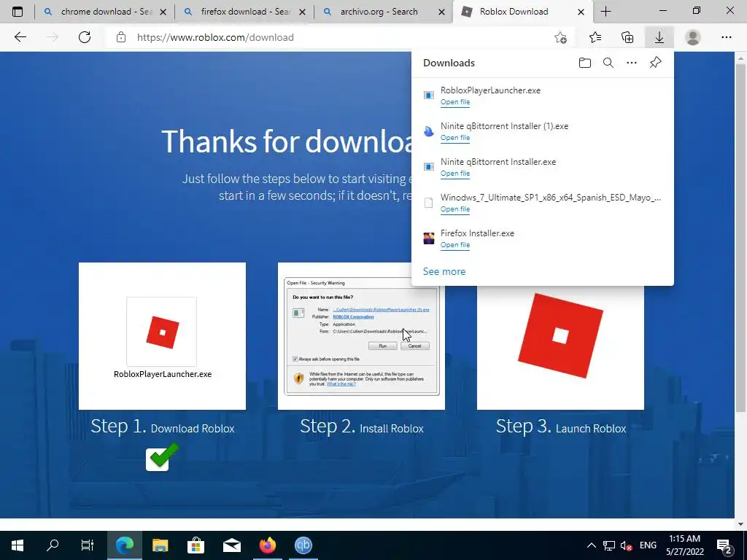Switch to firefox download search tab
Viewport: 747px width, 560px height.
coord(244,12)
